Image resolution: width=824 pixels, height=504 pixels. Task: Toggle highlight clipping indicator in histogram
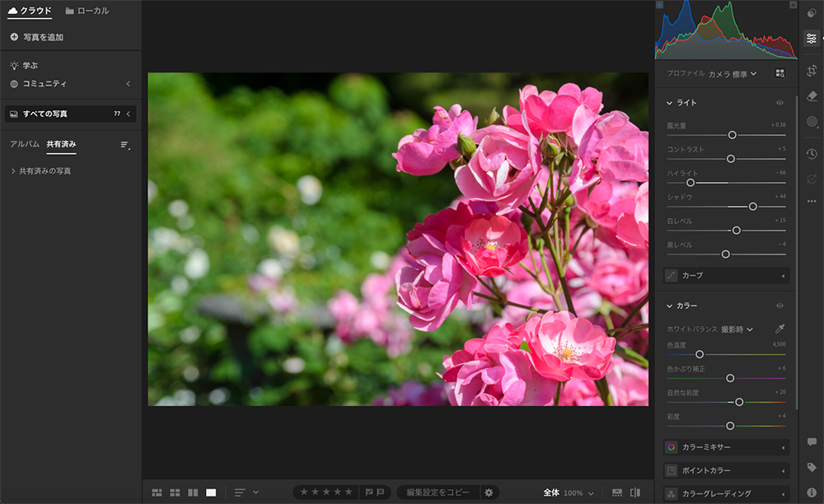(793, 5)
